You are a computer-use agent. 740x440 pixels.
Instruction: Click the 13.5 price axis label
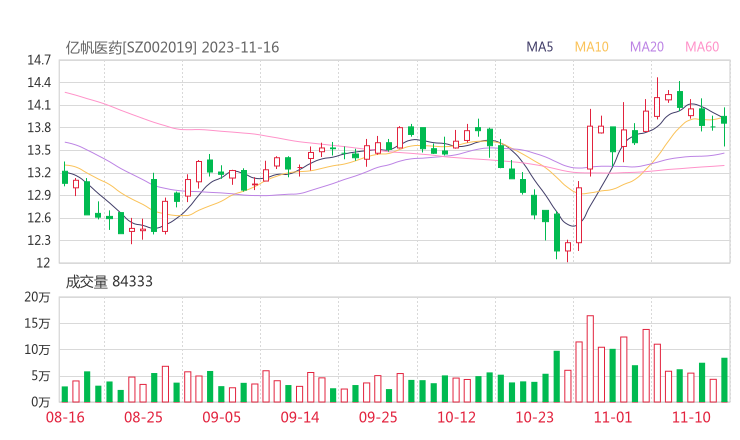pyautogui.click(x=39, y=151)
